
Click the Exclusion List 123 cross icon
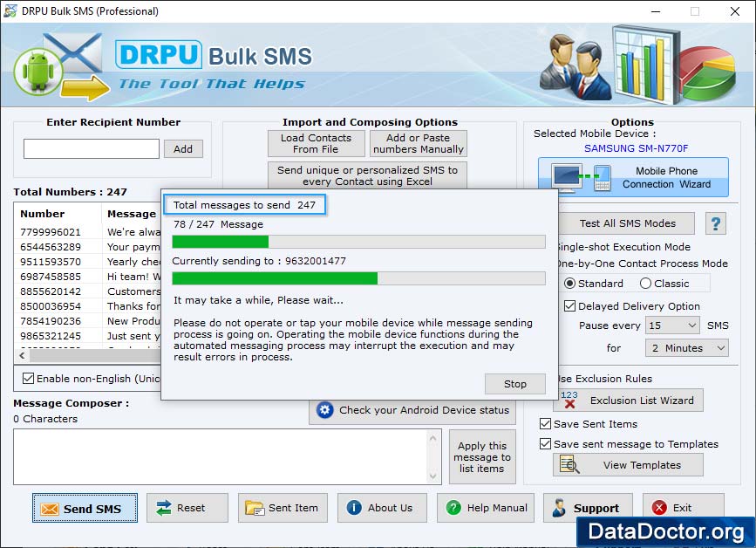569,400
